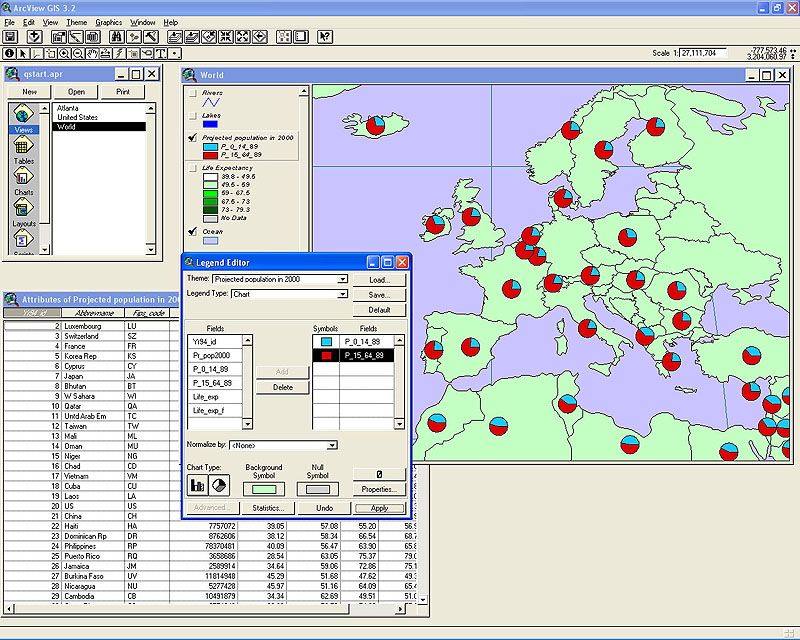Click the Statistics... button
This screenshot has height=640, width=800.
(268, 509)
